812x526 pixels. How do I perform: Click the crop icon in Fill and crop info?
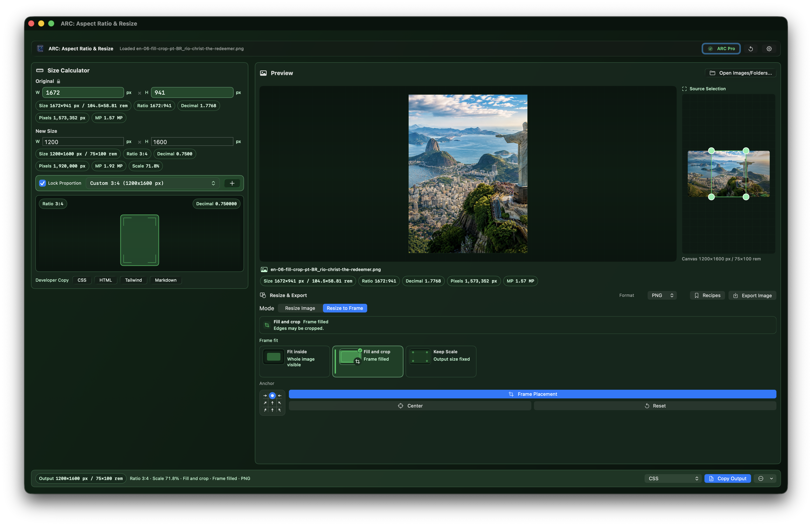point(267,325)
